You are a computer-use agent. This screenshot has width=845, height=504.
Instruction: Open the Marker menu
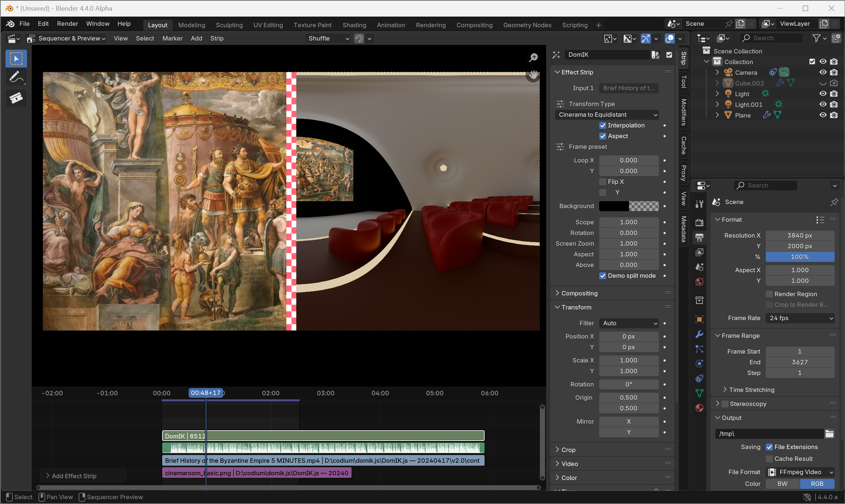(x=172, y=38)
